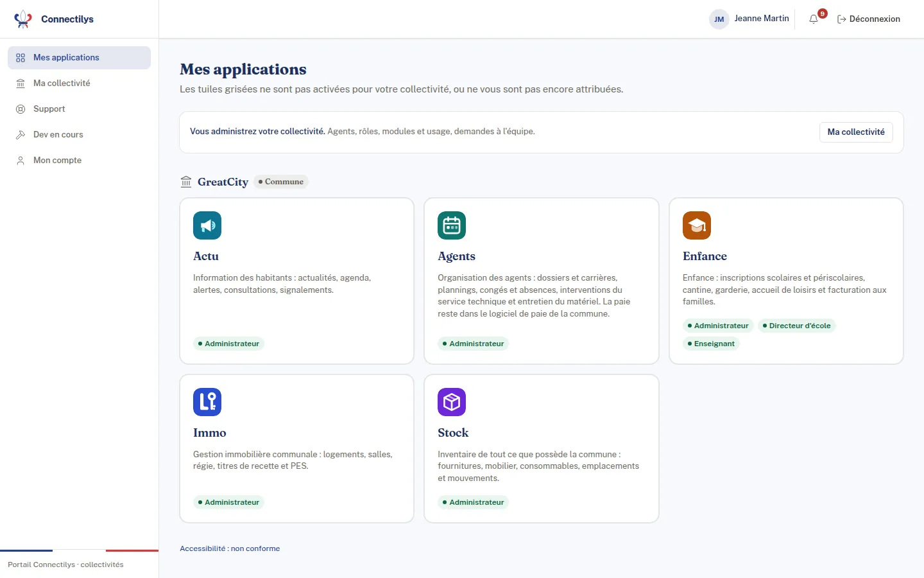The height and width of the screenshot is (578, 924).
Task: Click Portail Connectilys · collectivités footer text
Action: (x=65, y=565)
